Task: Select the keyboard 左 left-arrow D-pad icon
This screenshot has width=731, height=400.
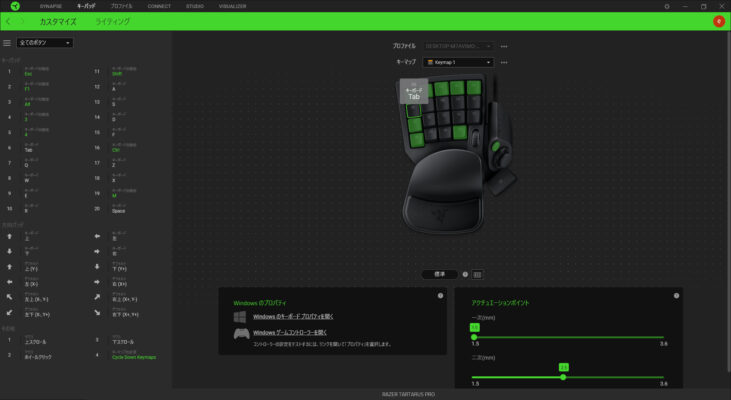Action: (97, 236)
